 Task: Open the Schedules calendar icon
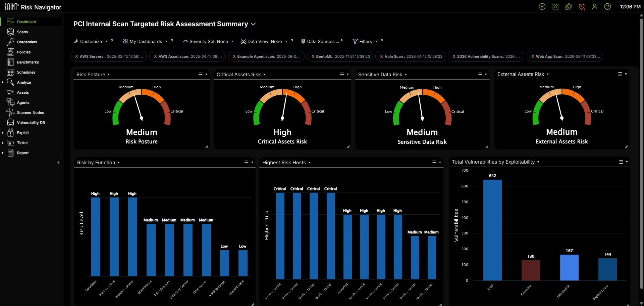[10, 72]
